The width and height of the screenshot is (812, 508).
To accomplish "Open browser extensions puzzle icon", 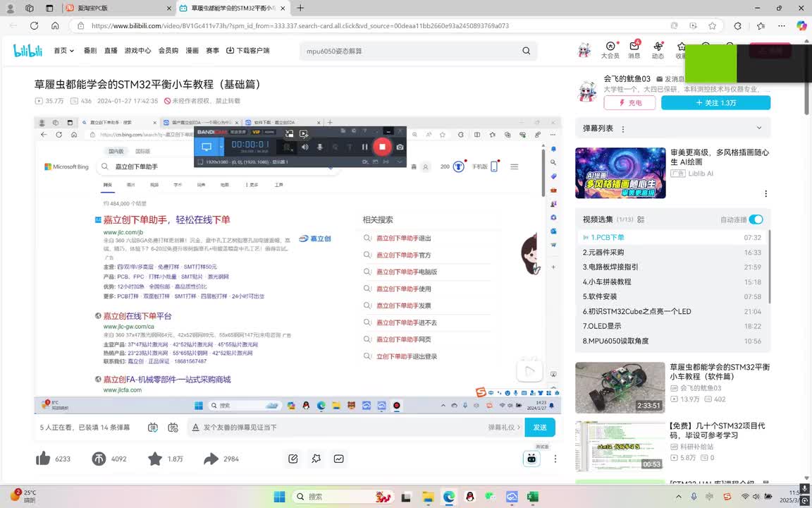I will pyautogui.click(x=737, y=25).
